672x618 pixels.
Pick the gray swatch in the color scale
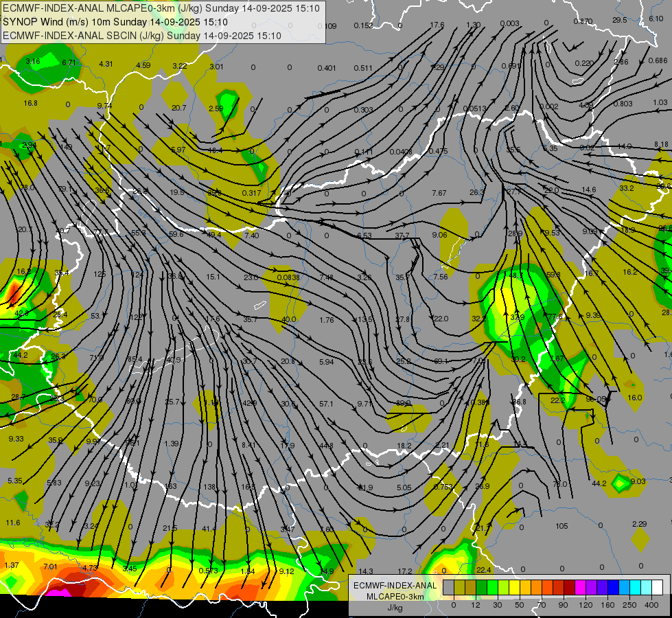(x=448, y=587)
